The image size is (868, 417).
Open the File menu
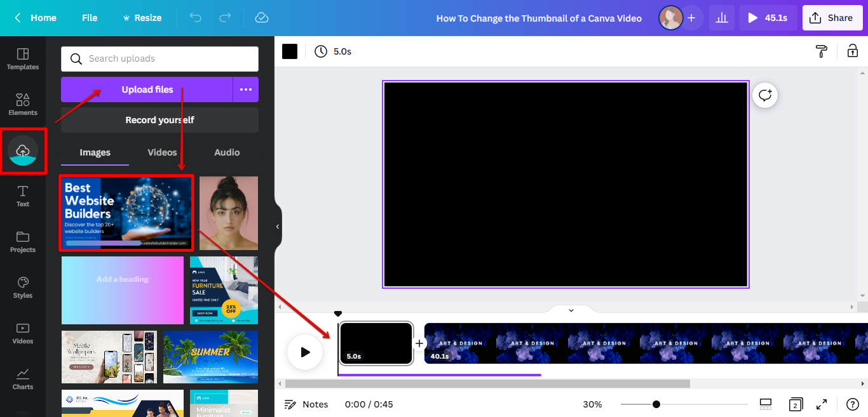point(90,18)
